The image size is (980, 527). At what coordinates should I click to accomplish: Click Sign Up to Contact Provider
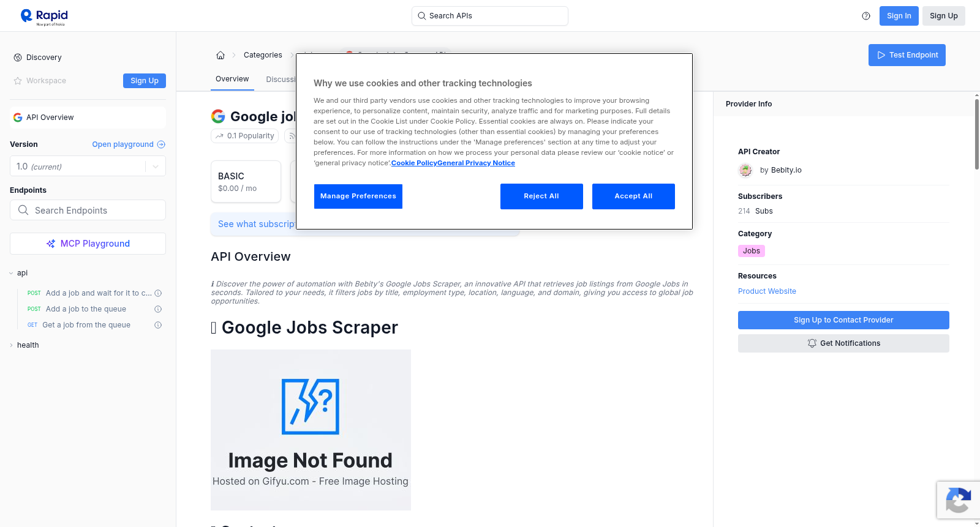tap(843, 320)
